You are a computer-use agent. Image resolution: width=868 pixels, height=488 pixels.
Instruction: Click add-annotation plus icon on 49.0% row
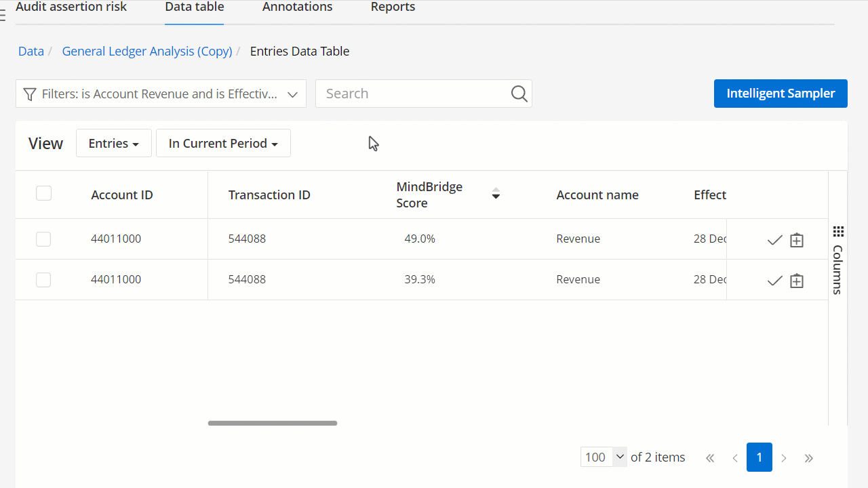[x=797, y=240]
